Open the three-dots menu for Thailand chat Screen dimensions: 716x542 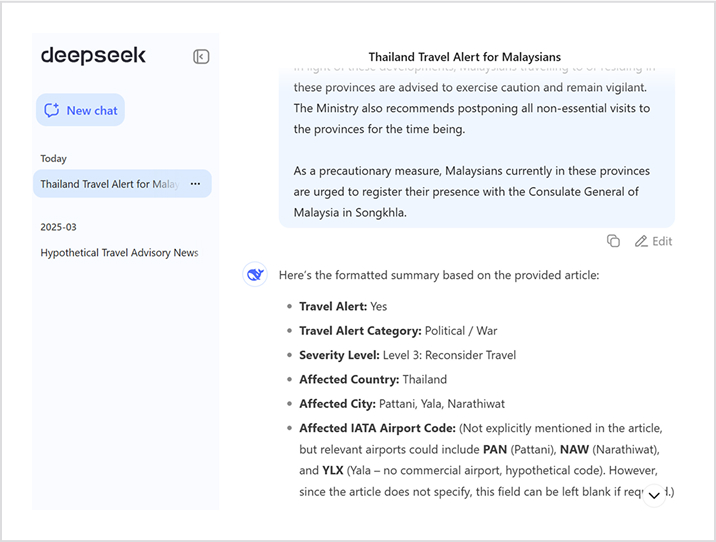(195, 184)
